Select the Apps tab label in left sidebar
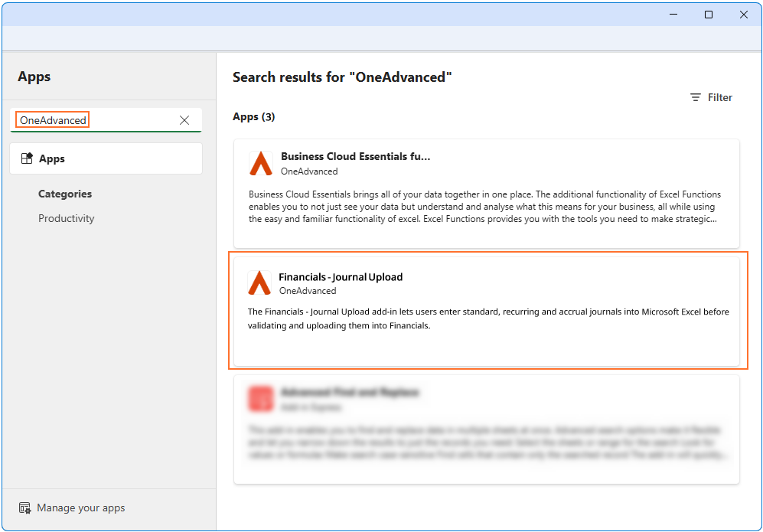The image size is (763, 532). [52, 158]
